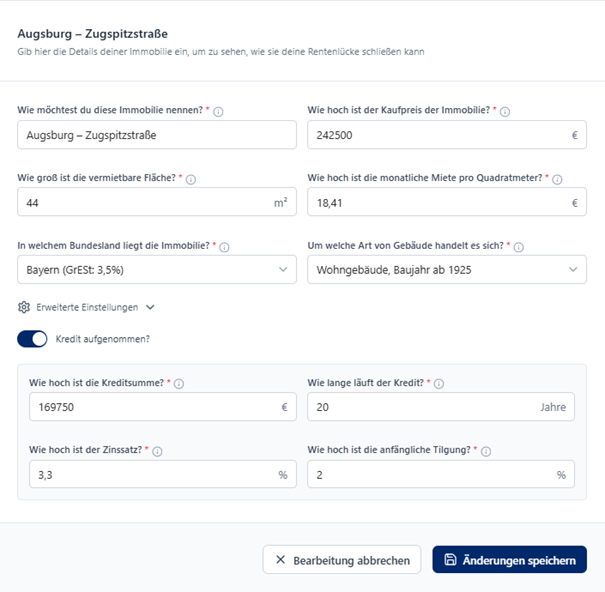The image size is (605, 592).
Task: Click info icon for Zinssatz question
Action: tap(157, 452)
